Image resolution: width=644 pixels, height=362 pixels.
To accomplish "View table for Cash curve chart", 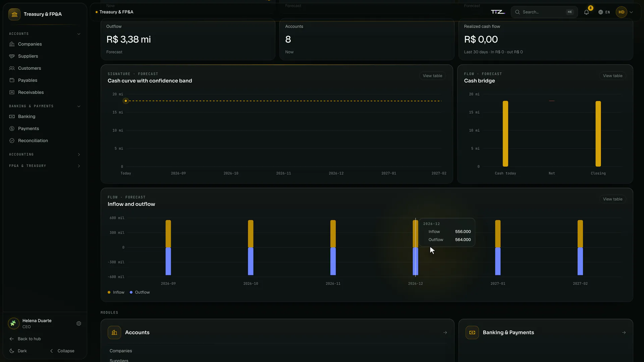I will point(432,76).
